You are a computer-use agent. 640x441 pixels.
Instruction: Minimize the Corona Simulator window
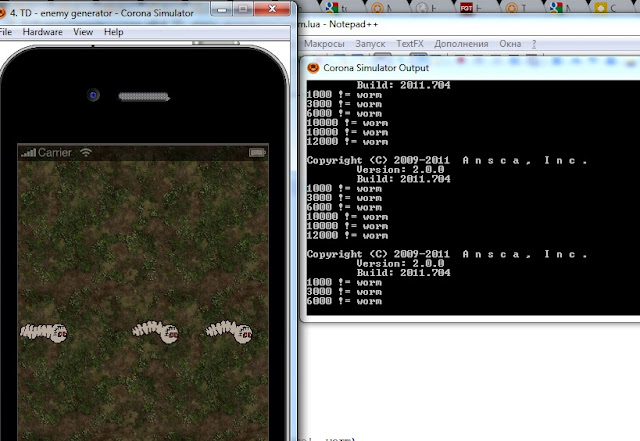coord(222,9)
